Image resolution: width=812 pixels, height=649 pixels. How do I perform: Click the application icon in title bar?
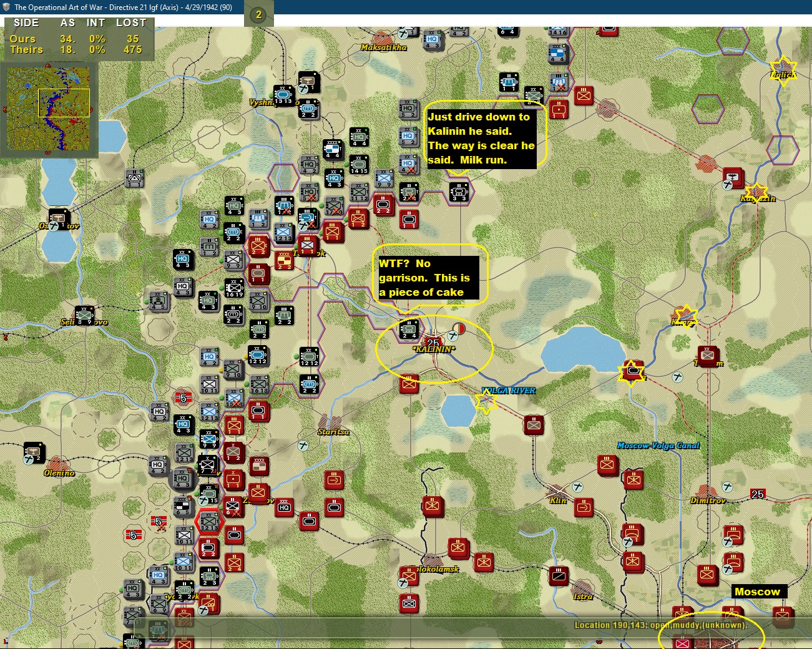pos(6,7)
